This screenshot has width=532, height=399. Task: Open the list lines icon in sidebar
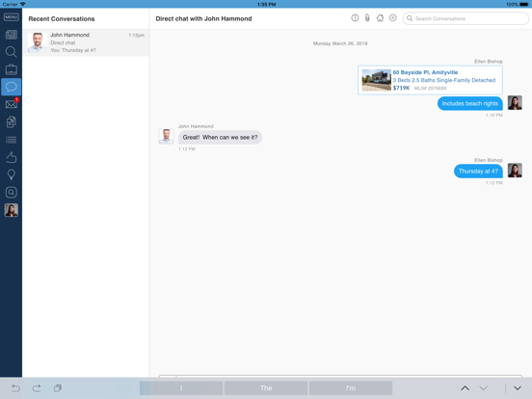tap(12, 140)
